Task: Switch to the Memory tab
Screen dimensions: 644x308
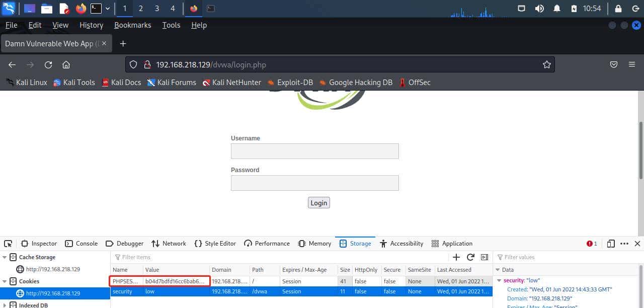Action: 314,244
